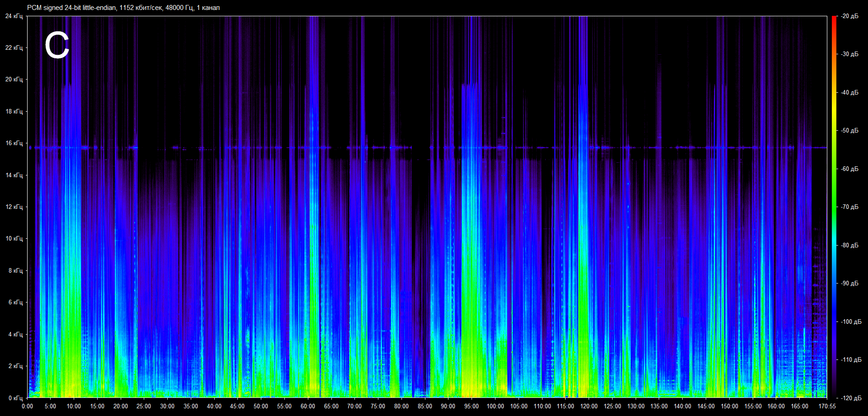Click the 24 кГц frequency axis label
Viewport: 868px width, 416px height.
[x=14, y=16]
